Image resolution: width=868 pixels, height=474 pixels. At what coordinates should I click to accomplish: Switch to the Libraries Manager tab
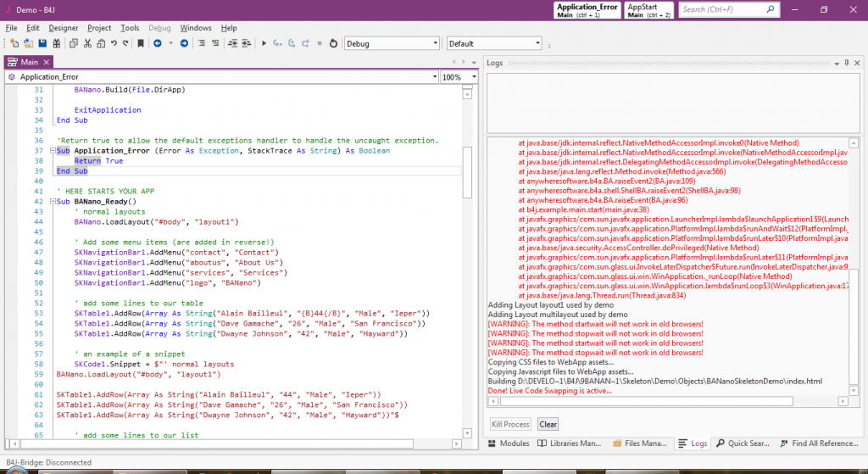click(x=570, y=443)
